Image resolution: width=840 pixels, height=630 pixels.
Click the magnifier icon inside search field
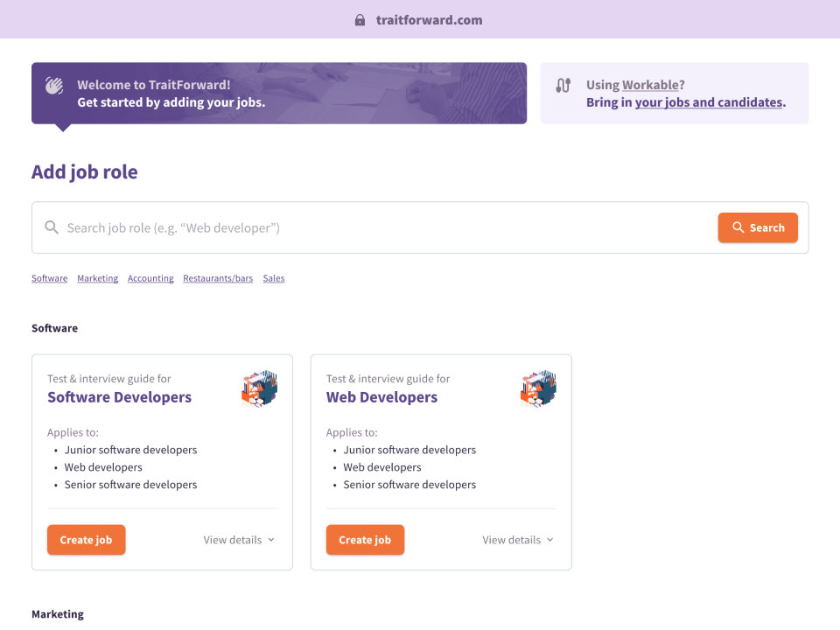click(x=52, y=227)
